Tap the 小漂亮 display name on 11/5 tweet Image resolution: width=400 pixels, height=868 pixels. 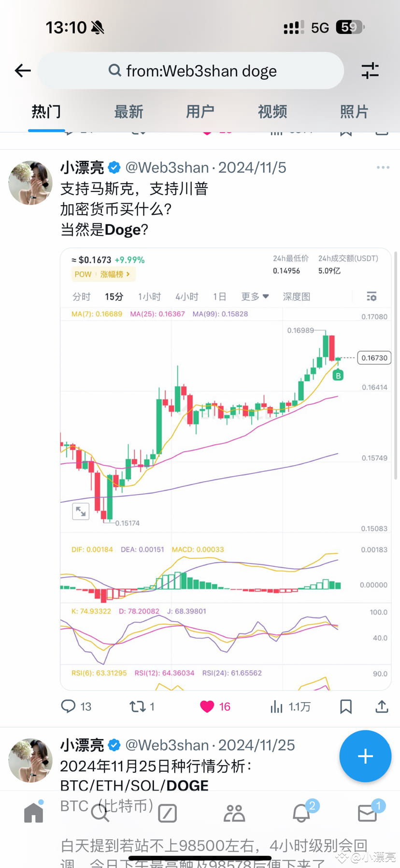click(82, 167)
